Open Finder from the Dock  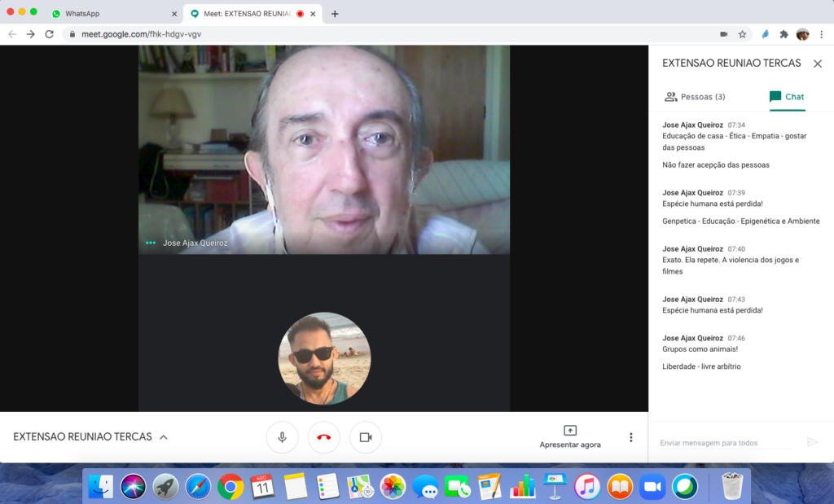(x=100, y=486)
